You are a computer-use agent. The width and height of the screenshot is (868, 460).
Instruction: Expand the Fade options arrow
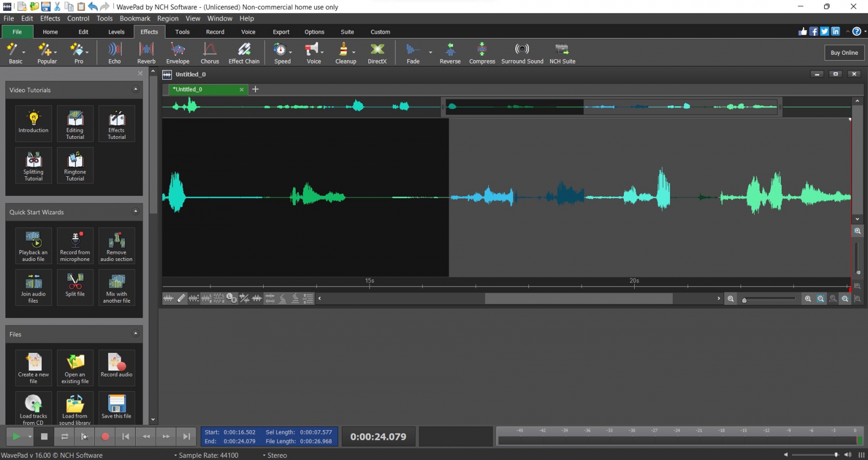430,53
